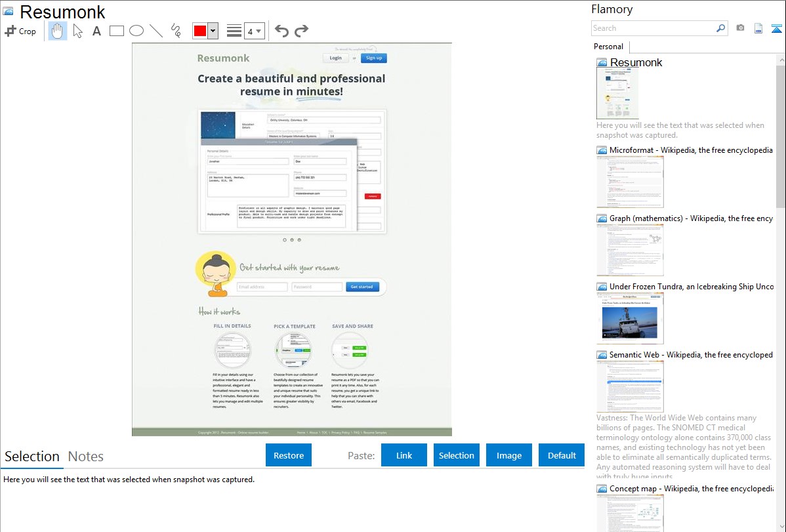The width and height of the screenshot is (786, 532).
Task: Click Semantic Web description starting 'Vastness:'
Action: (x=684, y=447)
